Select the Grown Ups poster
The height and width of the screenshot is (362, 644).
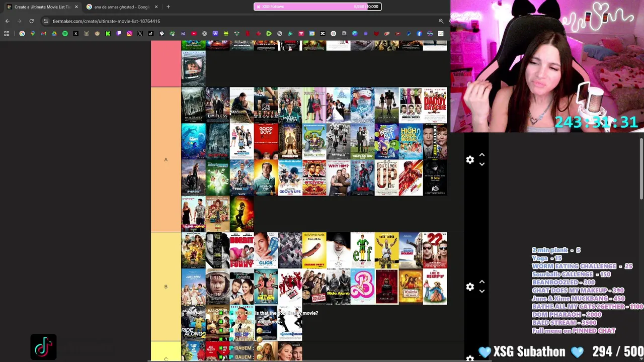290,177
